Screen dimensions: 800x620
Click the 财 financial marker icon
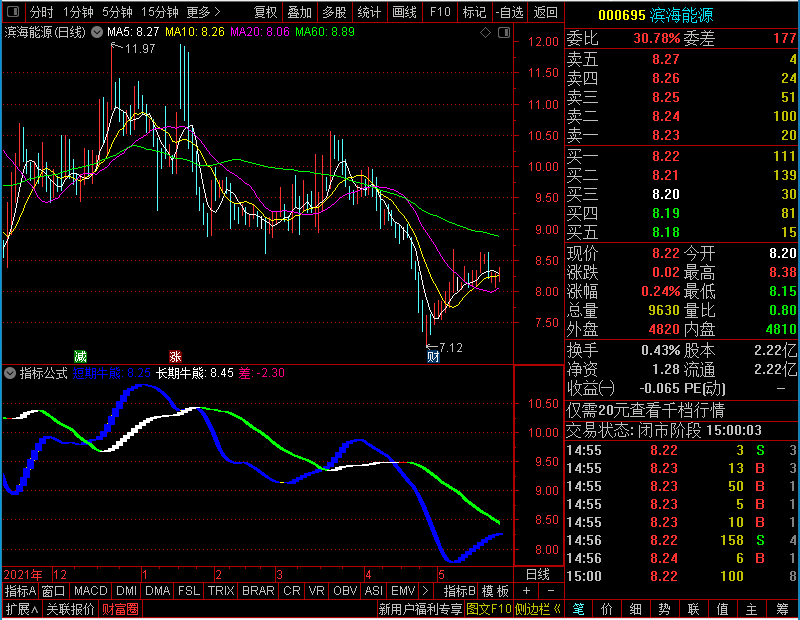(x=433, y=357)
